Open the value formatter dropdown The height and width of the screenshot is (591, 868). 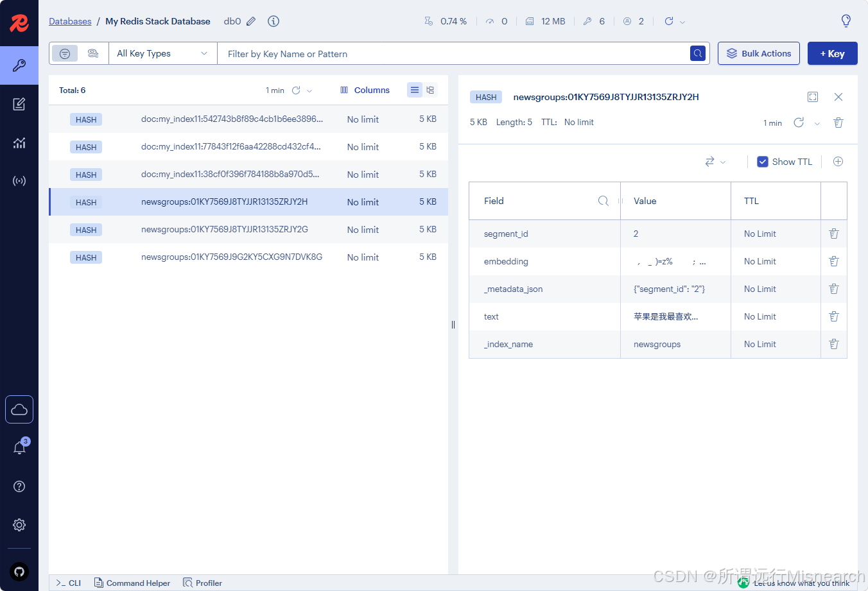[x=715, y=162]
